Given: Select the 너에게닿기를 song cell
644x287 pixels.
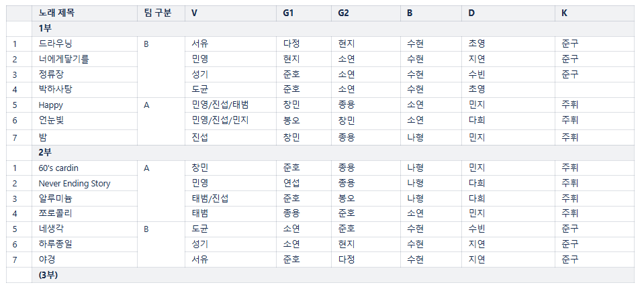Looking at the screenshot, I should tap(64, 59).
